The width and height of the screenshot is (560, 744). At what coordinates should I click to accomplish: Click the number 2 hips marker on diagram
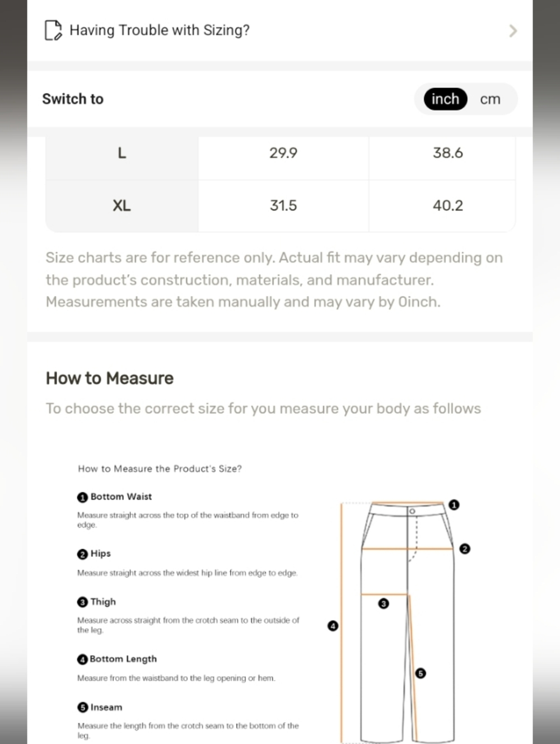tap(464, 549)
